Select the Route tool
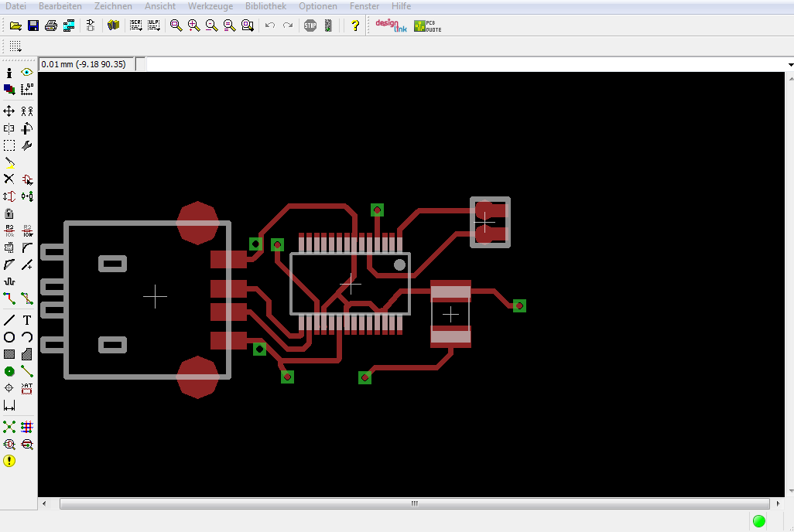This screenshot has height=532, width=794. coord(9,298)
